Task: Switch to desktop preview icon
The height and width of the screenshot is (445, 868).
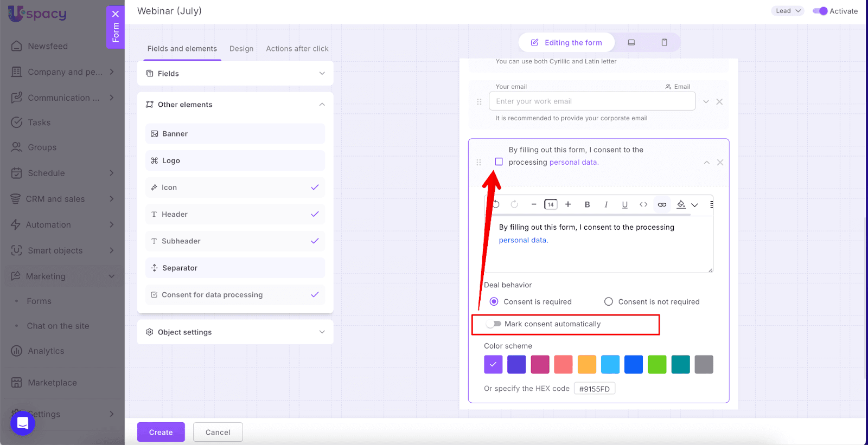Action: [x=631, y=42]
